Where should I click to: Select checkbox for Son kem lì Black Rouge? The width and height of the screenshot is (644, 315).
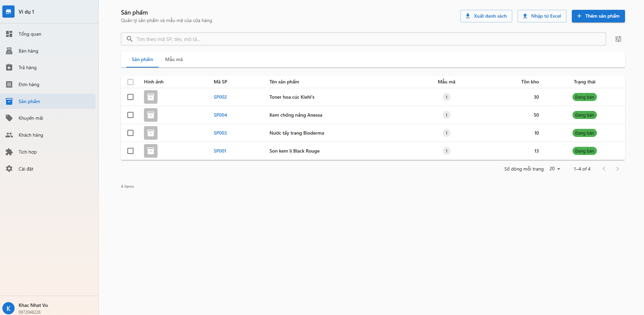(130, 151)
